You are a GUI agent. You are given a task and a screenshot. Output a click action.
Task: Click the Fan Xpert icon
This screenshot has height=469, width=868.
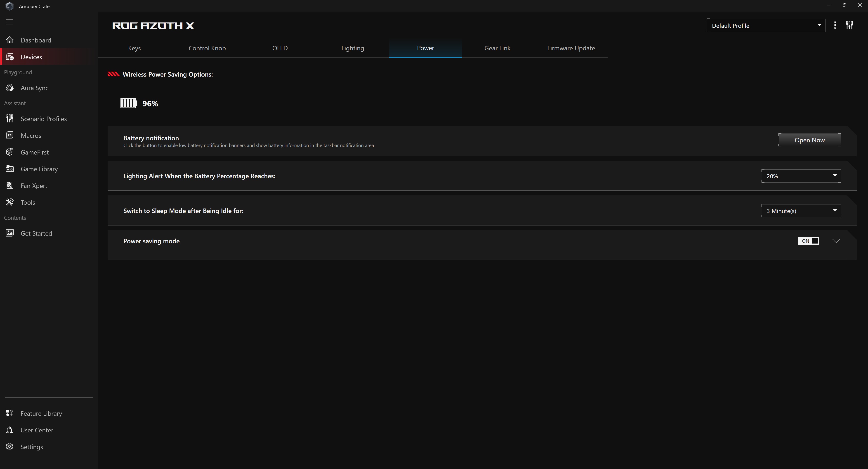10,185
